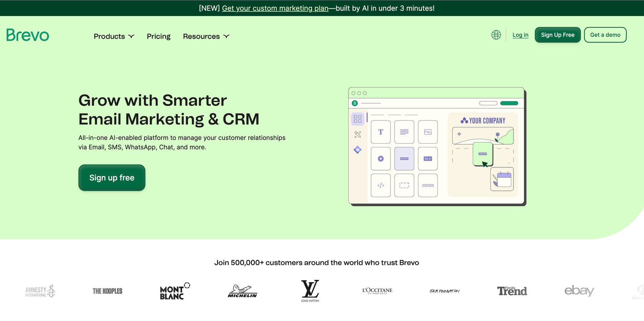Click the email editor illustration
644x321 pixels.
[437, 147]
